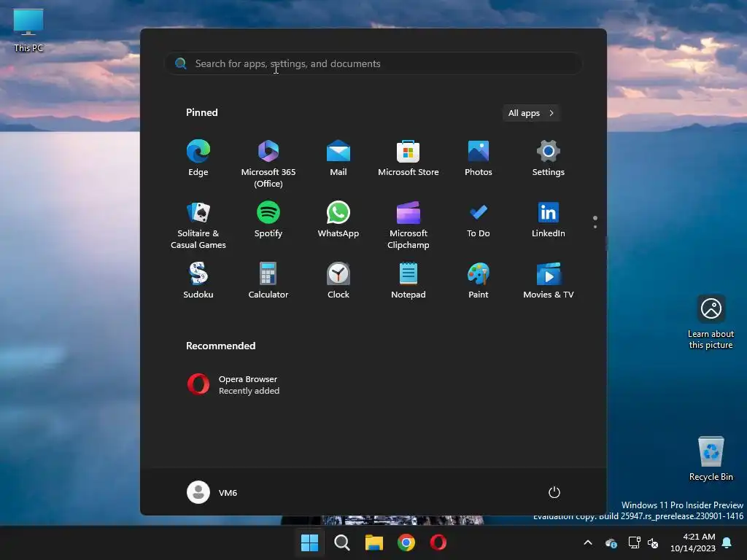Screen dimensions: 747x560
Task: Open recommended Opera Browser entry
Action: click(233, 385)
